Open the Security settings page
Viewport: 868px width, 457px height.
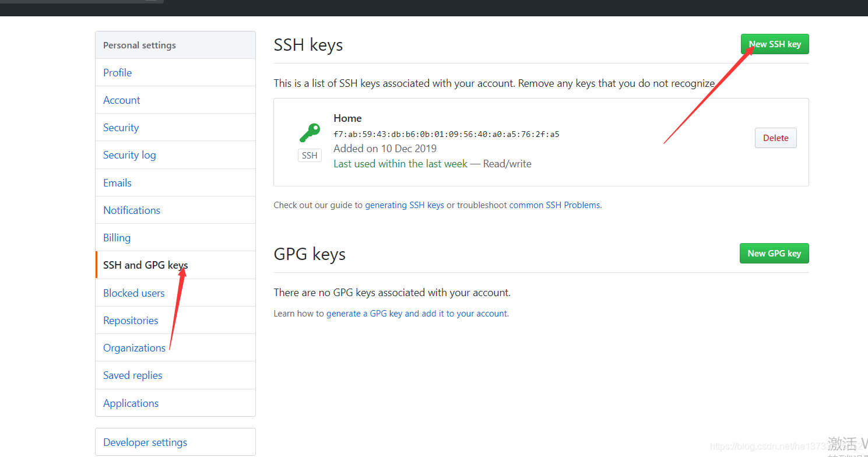pos(121,127)
